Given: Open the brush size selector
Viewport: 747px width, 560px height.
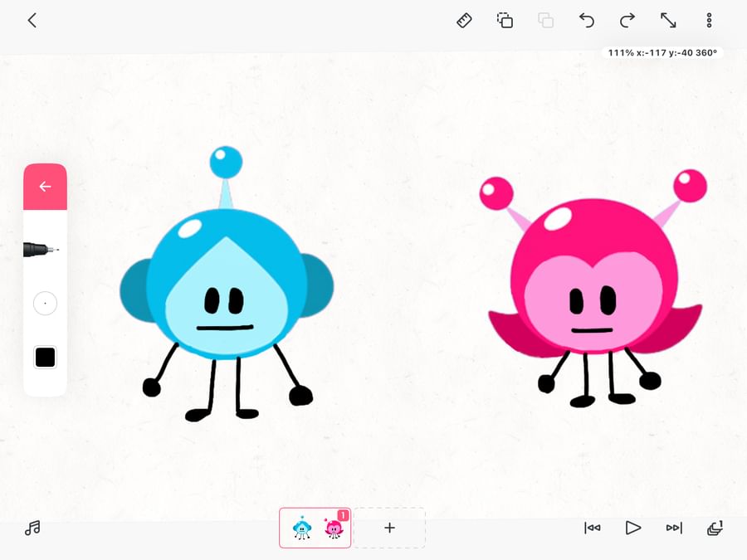Looking at the screenshot, I should 45,303.
